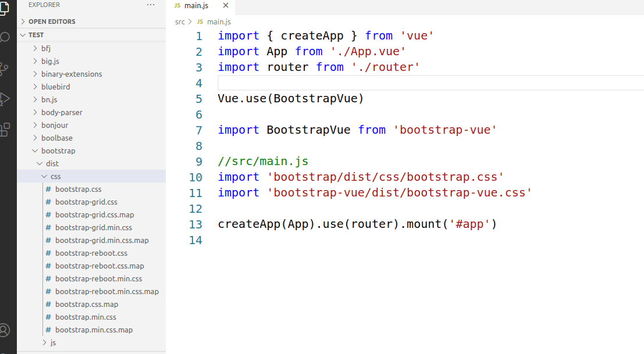This screenshot has width=644, height=354.
Task: Click the Accounts icon at the bottom
Action: pos(6,331)
